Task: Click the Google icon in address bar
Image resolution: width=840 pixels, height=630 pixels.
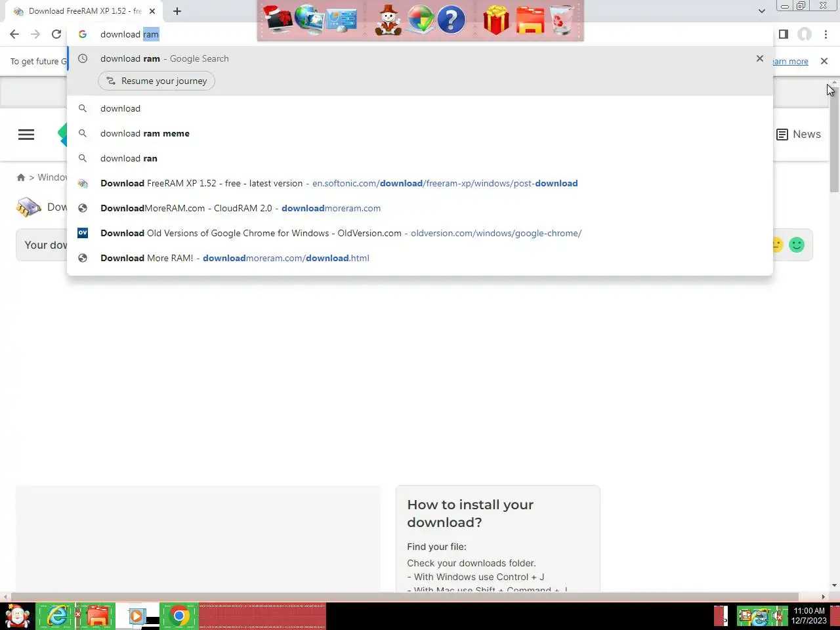Action: 83,34
